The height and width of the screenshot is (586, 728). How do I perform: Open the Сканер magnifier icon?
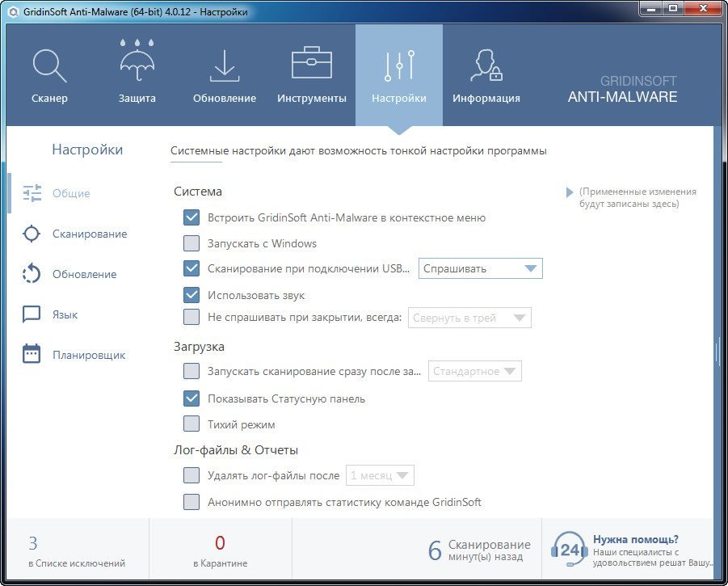pyautogui.click(x=49, y=66)
